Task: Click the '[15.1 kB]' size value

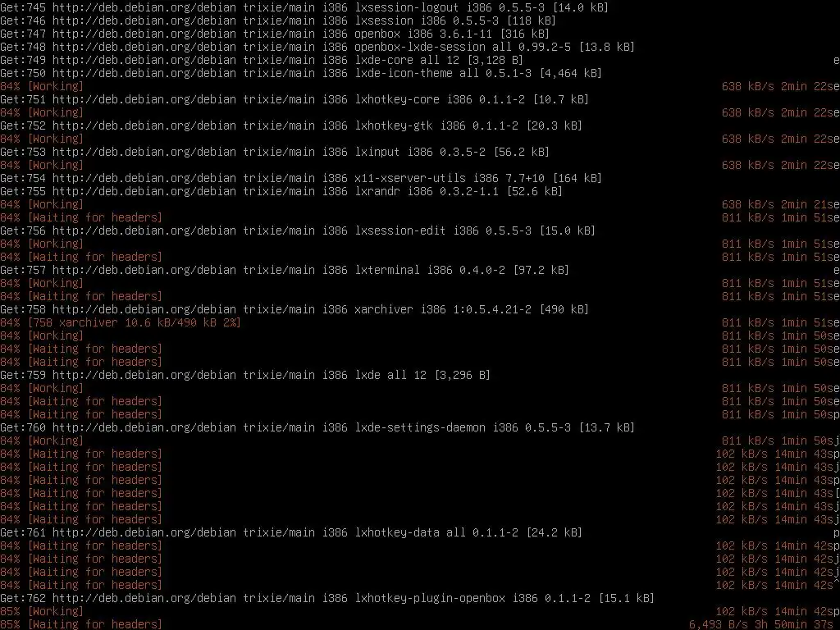Action: click(x=626, y=598)
